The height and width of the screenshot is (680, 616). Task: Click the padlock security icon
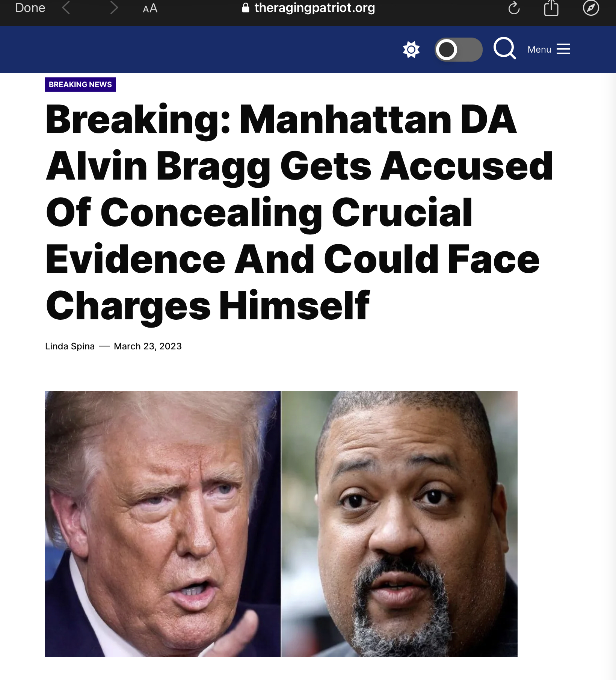coord(246,8)
